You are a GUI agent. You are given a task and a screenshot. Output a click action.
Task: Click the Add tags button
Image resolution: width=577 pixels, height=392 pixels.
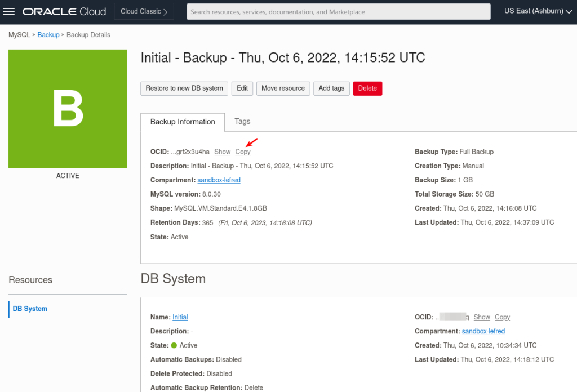tap(331, 88)
